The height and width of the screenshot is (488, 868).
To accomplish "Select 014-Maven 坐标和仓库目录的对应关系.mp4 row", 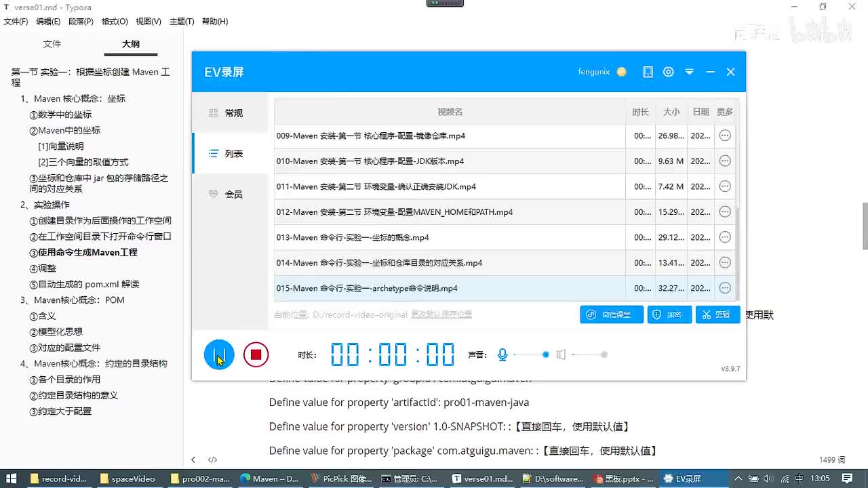I will (x=505, y=263).
